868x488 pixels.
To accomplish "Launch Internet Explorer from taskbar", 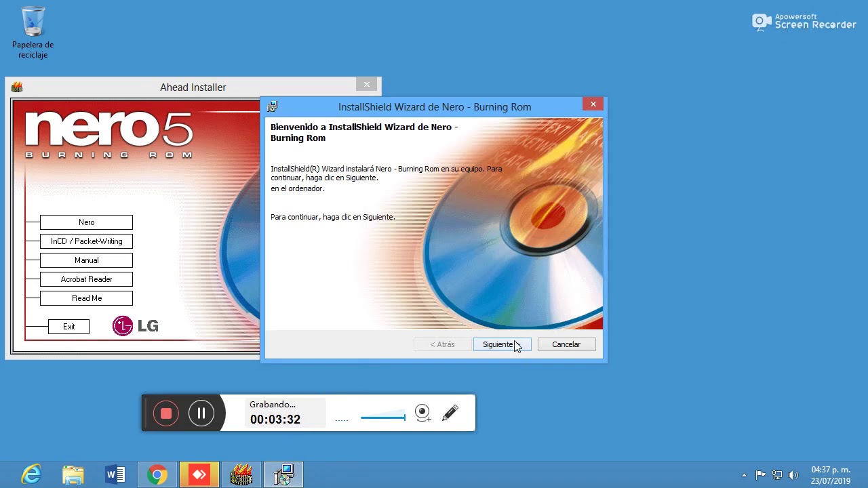I will [31, 474].
